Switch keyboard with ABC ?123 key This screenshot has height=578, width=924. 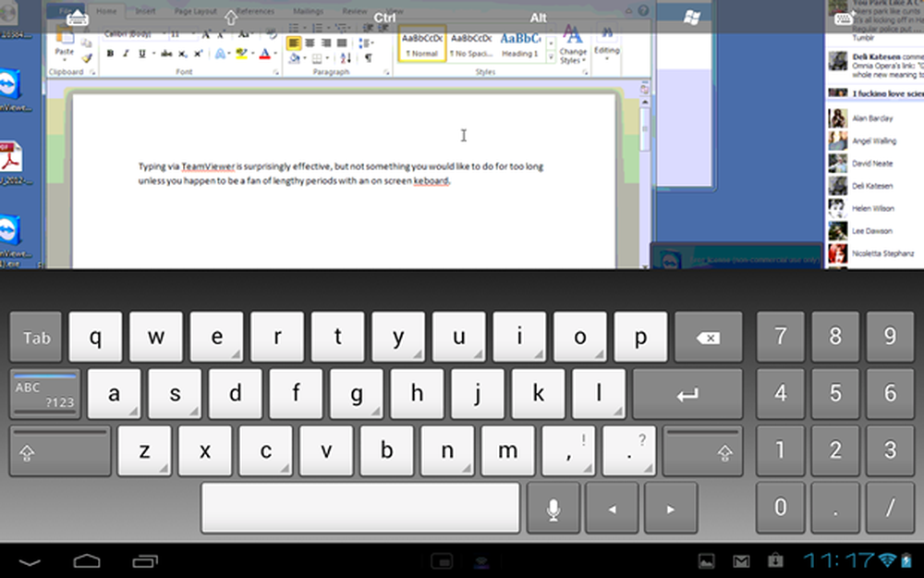click(x=44, y=394)
